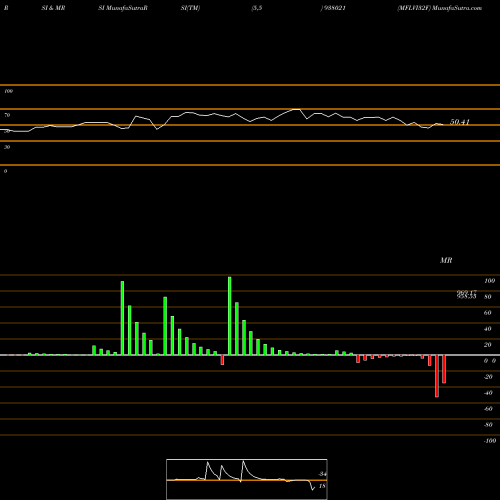500x500 pixels.
Task: Click the RSI axis label 100
Action: (9, 91)
